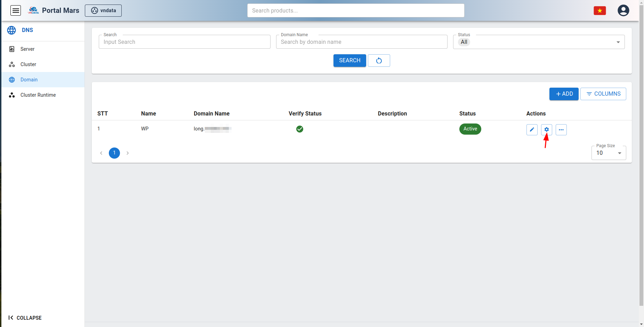Click the Search products field
The width and height of the screenshot is (644, 327).
[x=355, y=10]
